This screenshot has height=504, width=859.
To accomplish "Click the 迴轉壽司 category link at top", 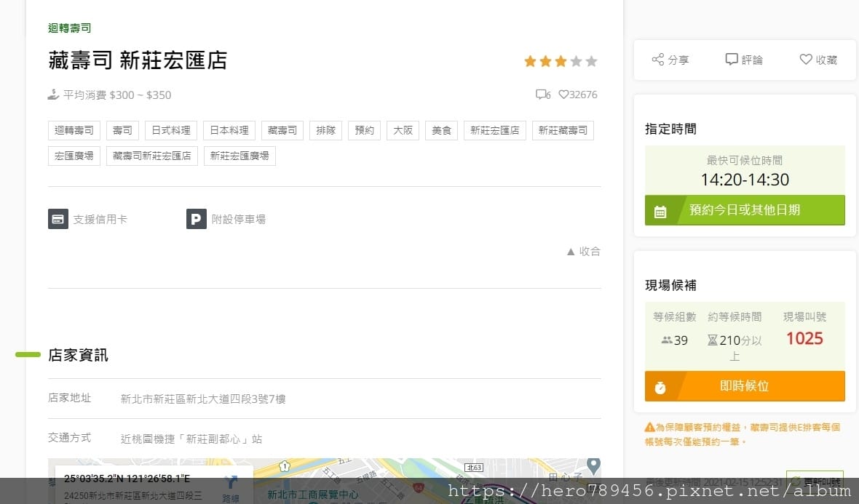I will 70,28.
